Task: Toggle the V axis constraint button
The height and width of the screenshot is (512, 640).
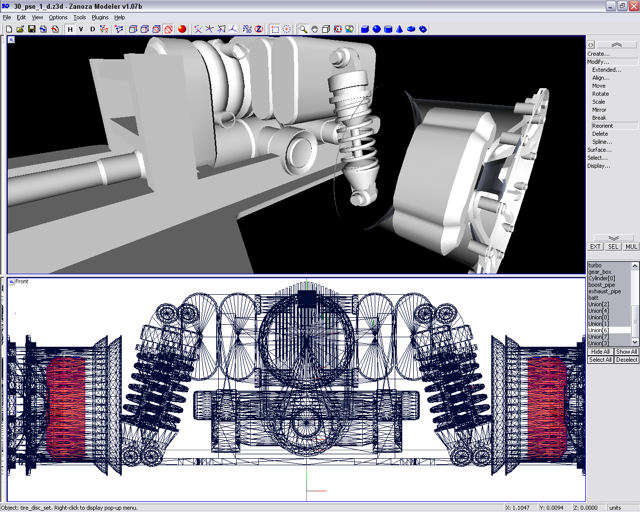Action: pos(81,29)
